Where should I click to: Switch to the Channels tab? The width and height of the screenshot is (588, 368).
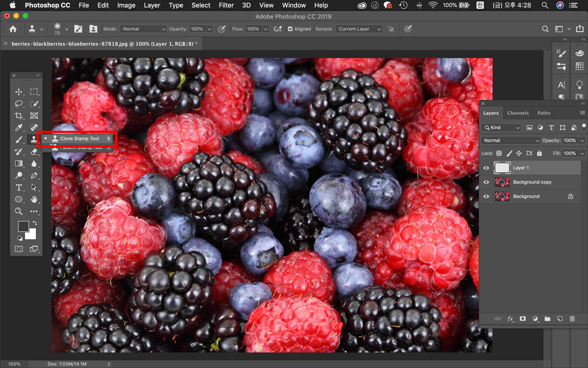(x=517, y=113)
